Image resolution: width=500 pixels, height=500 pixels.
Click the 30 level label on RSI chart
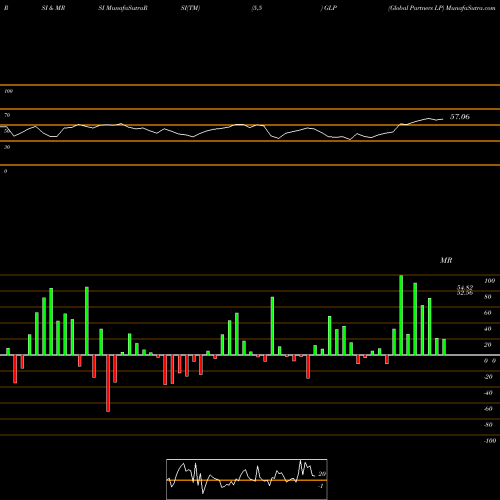7,147
